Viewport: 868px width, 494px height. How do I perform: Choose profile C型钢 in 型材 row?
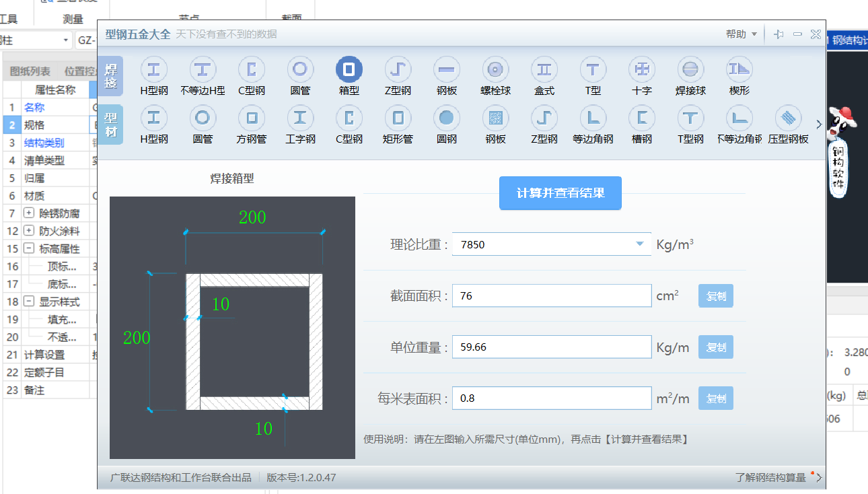tap(349, 118)
